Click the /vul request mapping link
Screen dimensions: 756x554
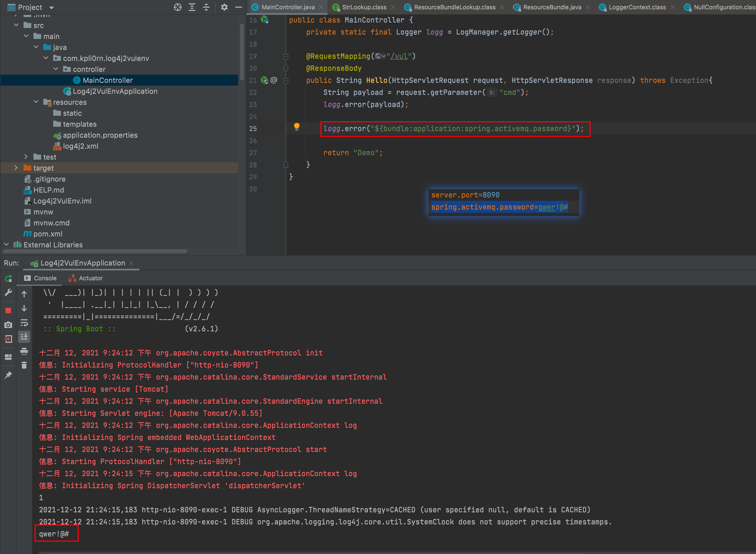tap(399, 56)
